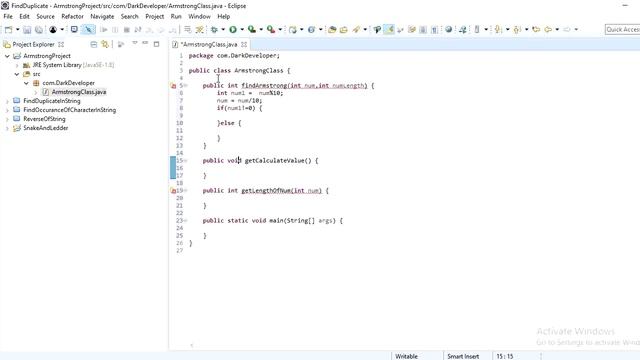Toggle Block Selection mode icon
The image size is (640, 360).
click(423, 29)
